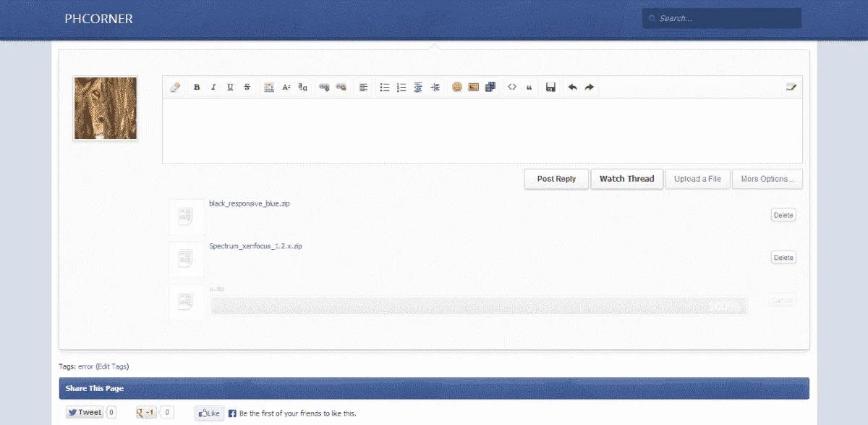Click the PHCORNER site logo

click(x=99, y=19)
